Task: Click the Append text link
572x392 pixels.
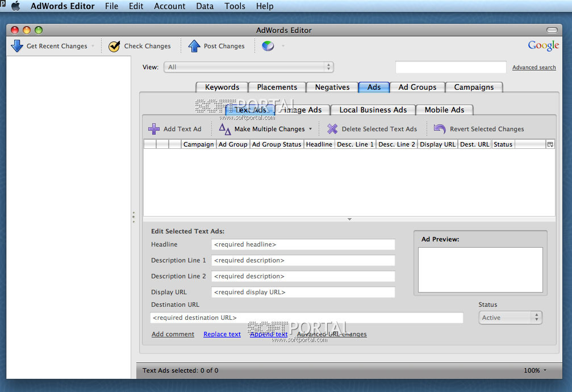Action: click(269, 334)
